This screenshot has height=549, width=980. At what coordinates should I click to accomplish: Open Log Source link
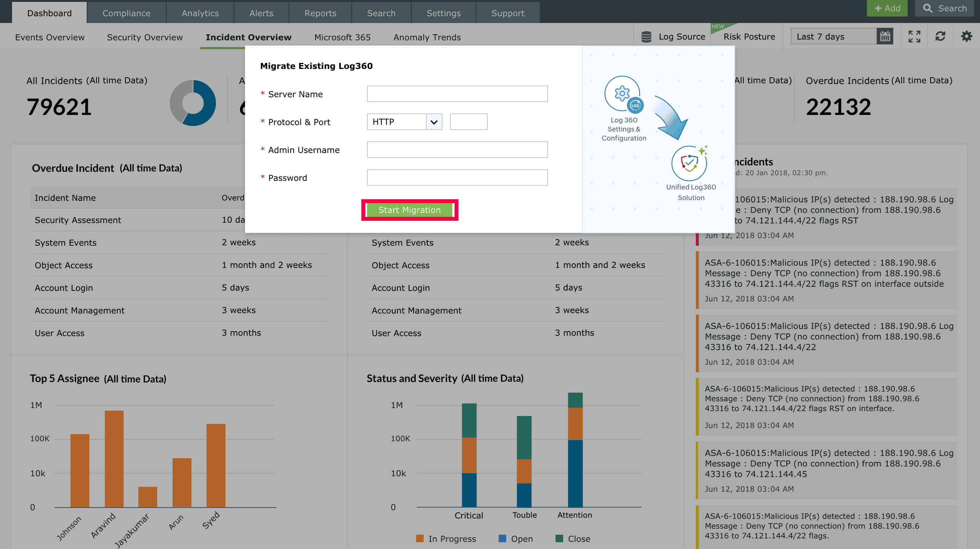pos(682,37)
